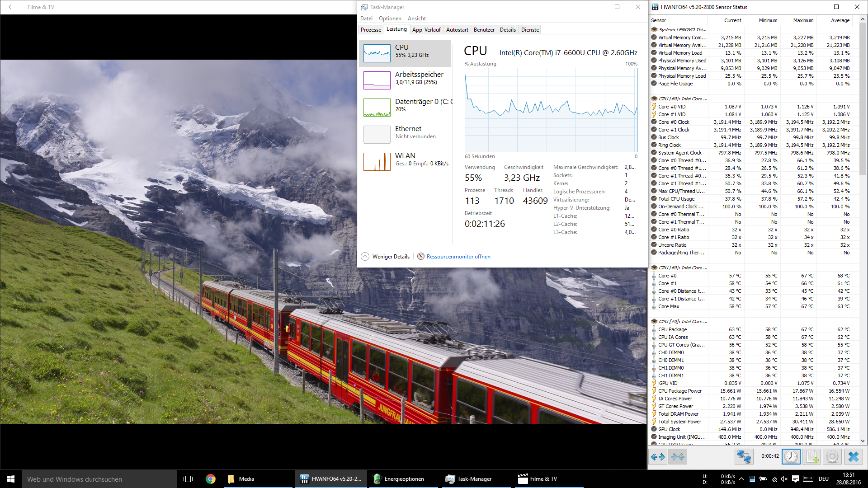The image size is (868, 488).
Task: Open the Dienste tab
Action: click(530, 30)
